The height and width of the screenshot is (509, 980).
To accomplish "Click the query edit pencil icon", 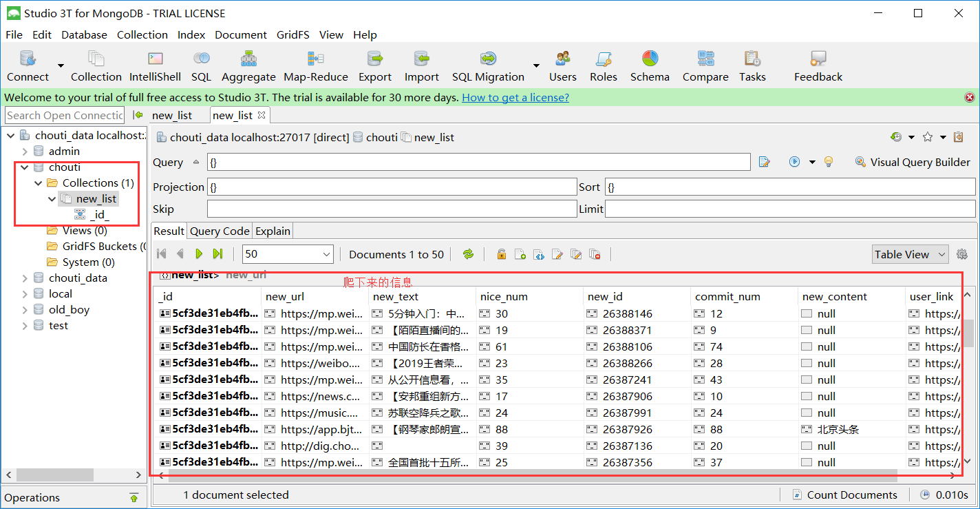I will 764,162.
